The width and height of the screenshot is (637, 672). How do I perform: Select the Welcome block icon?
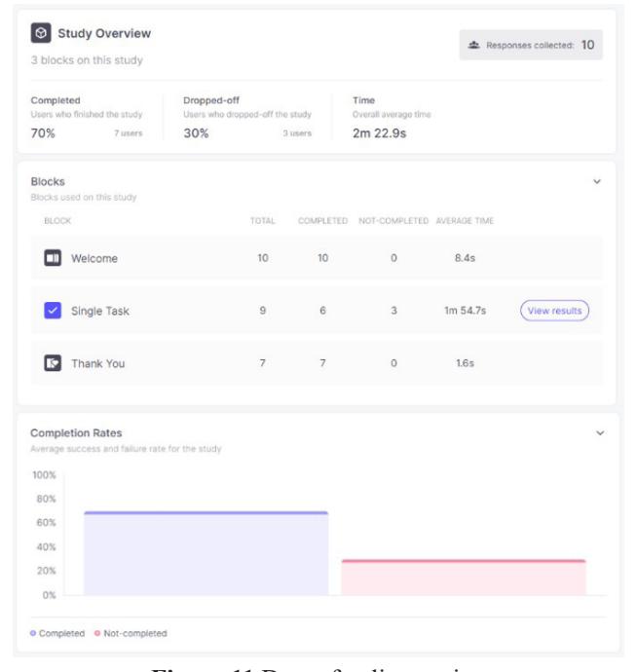[53, 258]
